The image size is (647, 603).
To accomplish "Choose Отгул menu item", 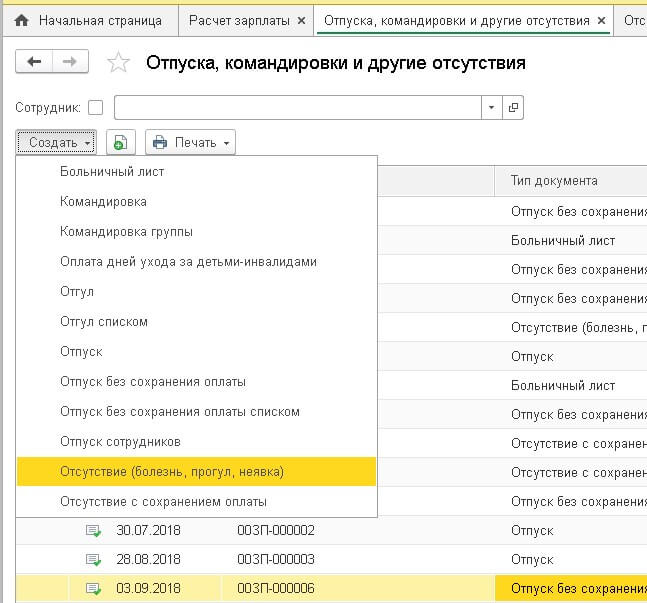I will pyautogui.click(x=196, y=292).
